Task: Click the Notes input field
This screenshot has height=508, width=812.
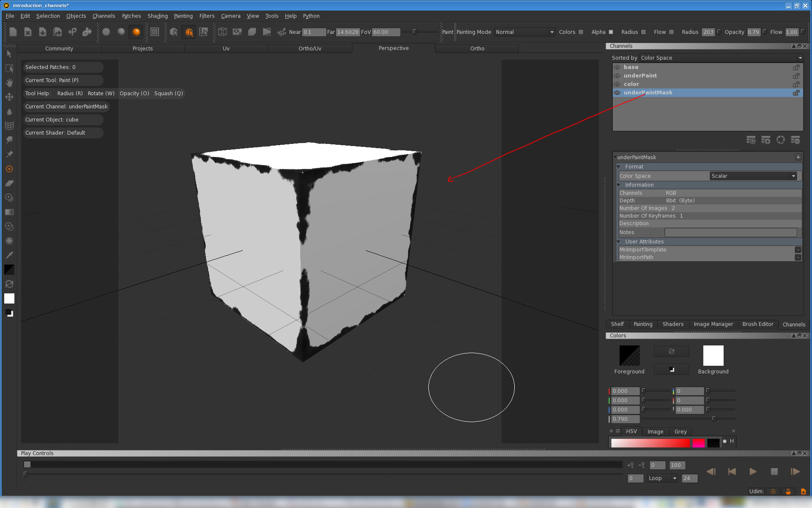Action: (730, 232)
